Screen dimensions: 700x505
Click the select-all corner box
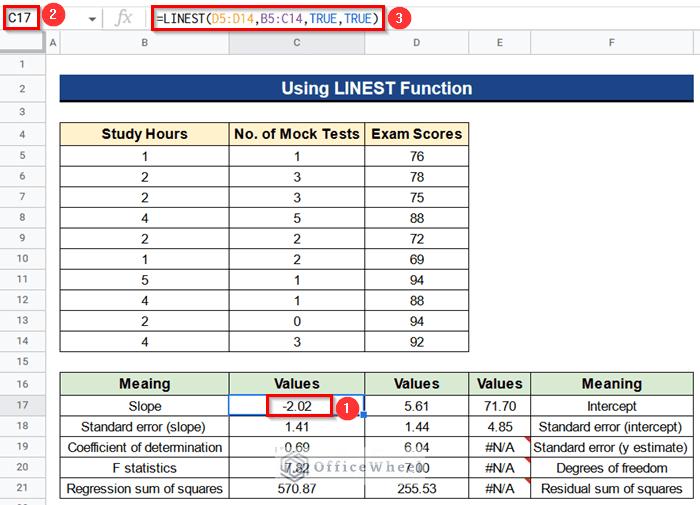tap(22, 43)
